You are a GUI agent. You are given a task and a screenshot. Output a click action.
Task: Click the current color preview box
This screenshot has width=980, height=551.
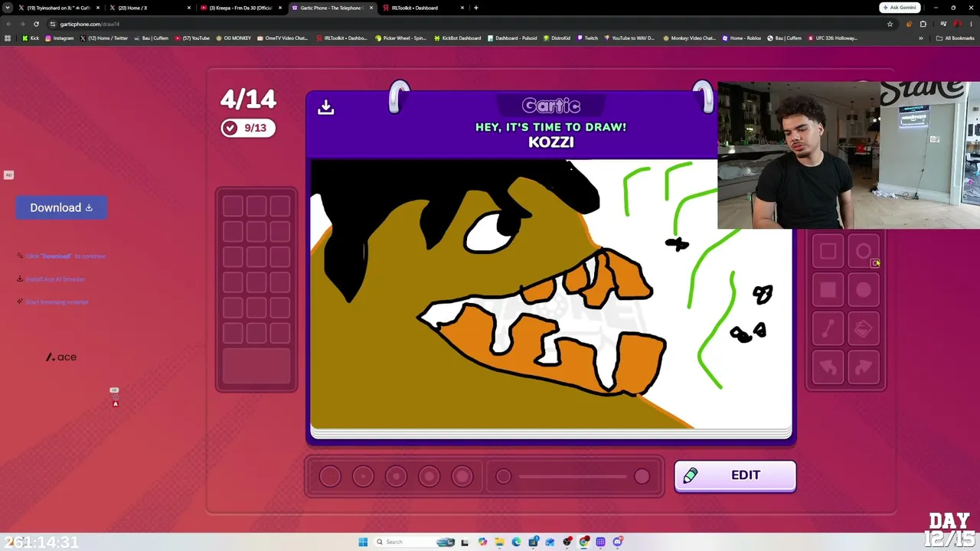tap(256, 367)
